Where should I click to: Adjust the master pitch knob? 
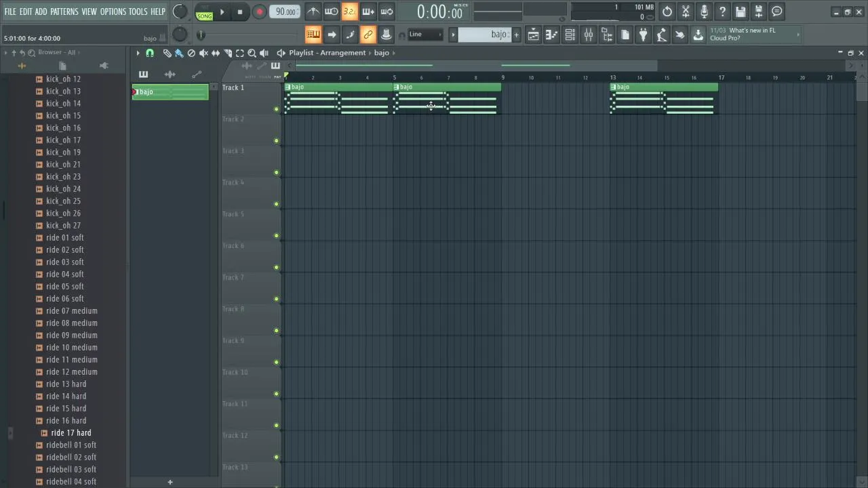pos(180,35)
